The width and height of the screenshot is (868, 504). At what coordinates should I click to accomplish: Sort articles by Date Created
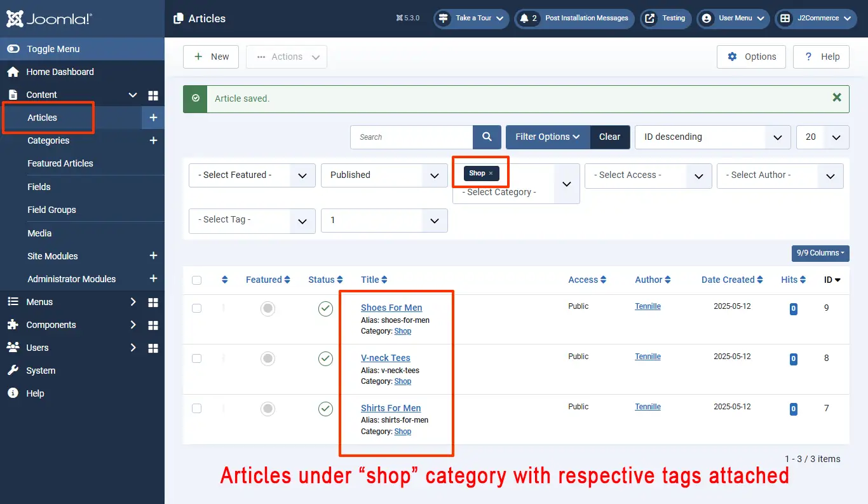(x=733, y=280)
